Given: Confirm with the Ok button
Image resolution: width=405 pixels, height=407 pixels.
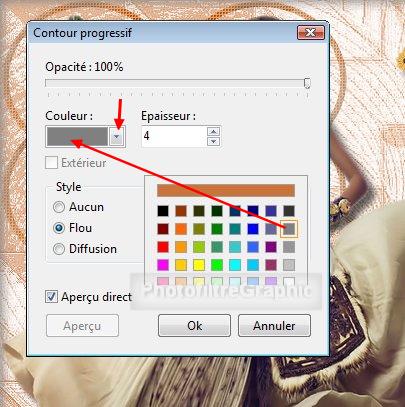Looking at the screenshot, I should coord(194,326).
